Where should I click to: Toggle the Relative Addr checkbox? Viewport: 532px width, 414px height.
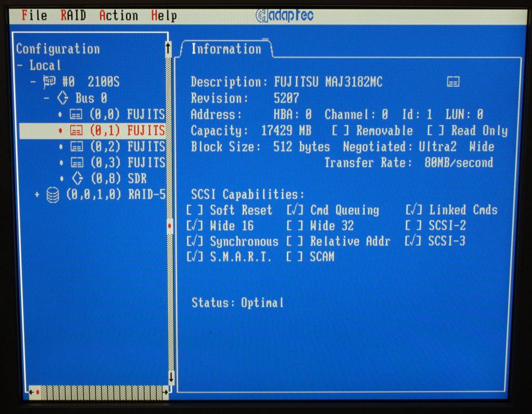tap(295, 241)
